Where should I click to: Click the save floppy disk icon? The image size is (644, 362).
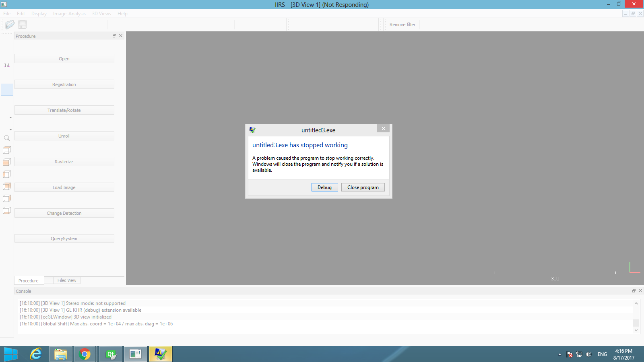click(x=23, y=25)
